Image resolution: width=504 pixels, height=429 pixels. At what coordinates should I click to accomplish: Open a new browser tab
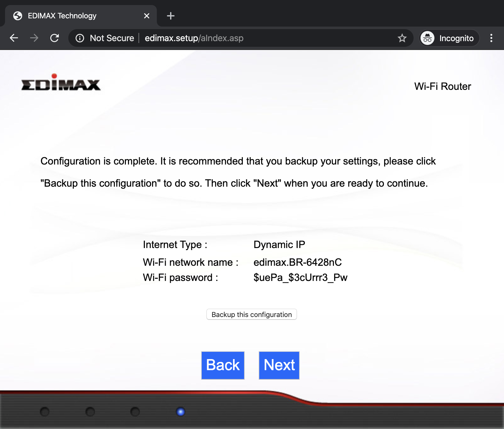171,16
